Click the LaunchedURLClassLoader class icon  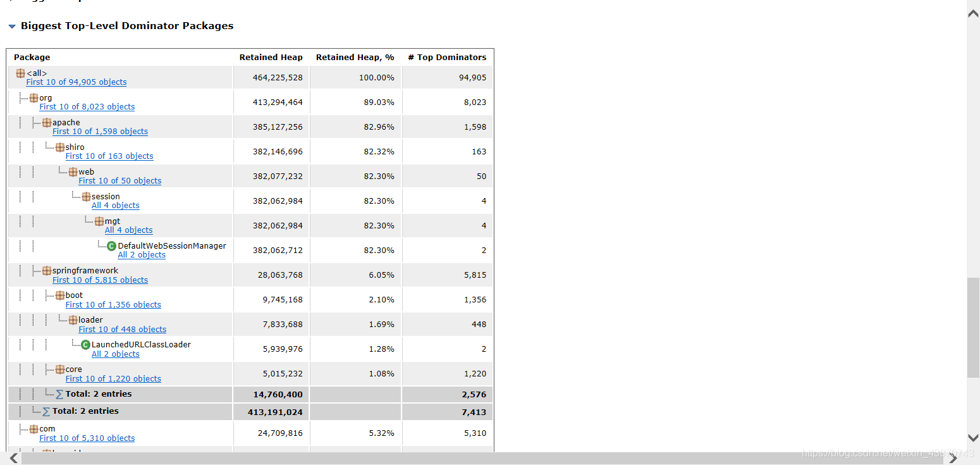pyautogui.click(x=86, y=345)
